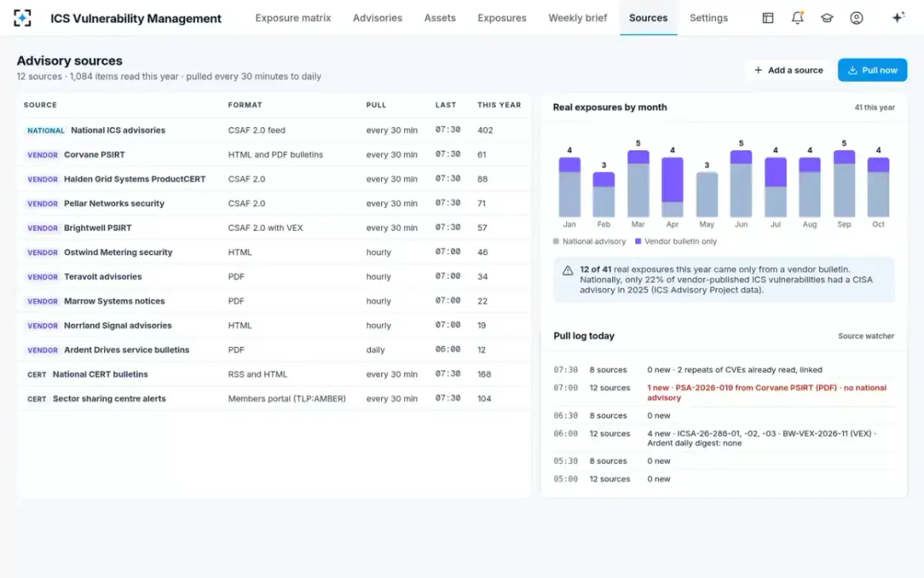Select Brightwell PSIRT source
This screenshot has height=578, width=924.
[274, 228]
